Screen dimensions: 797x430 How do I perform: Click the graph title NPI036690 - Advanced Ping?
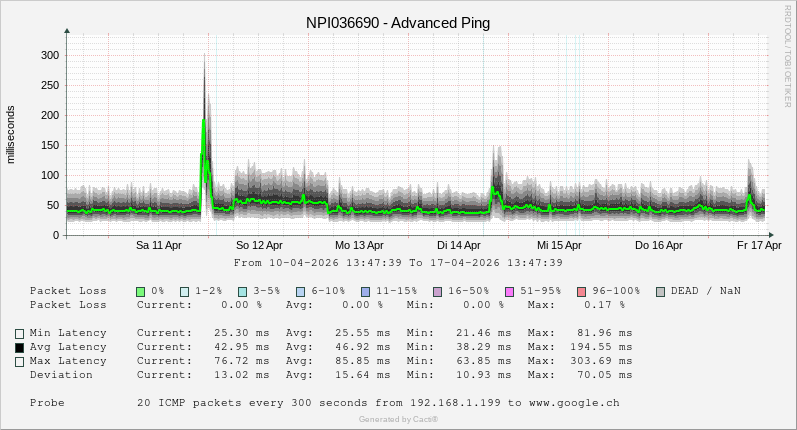tap(398, 22)
